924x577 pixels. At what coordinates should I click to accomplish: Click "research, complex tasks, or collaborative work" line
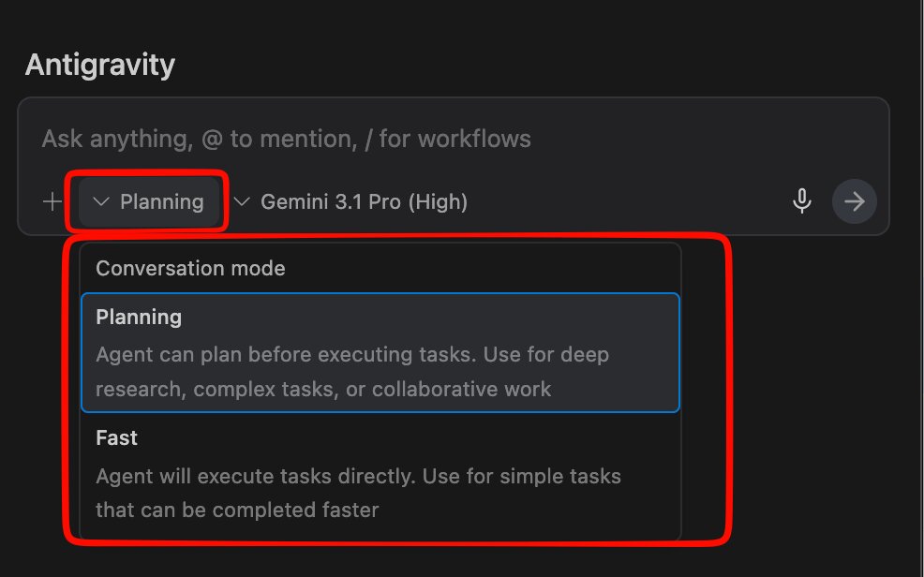[x=323, y=389]
